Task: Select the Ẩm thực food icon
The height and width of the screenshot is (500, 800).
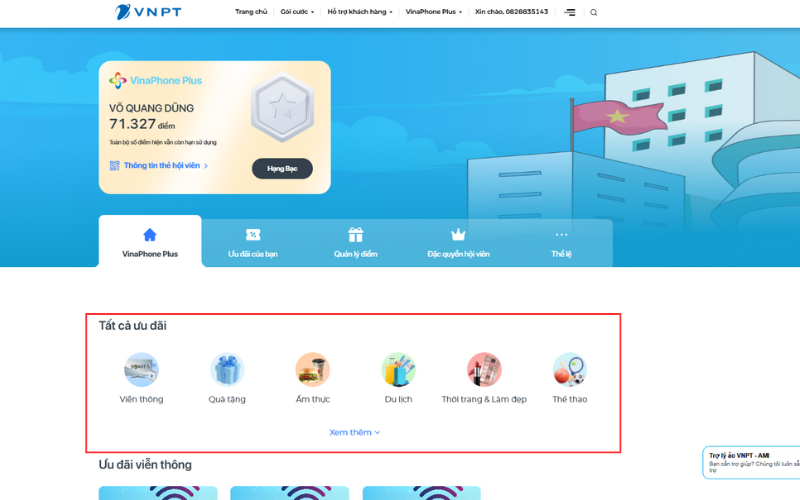Action: pos(313,369)
